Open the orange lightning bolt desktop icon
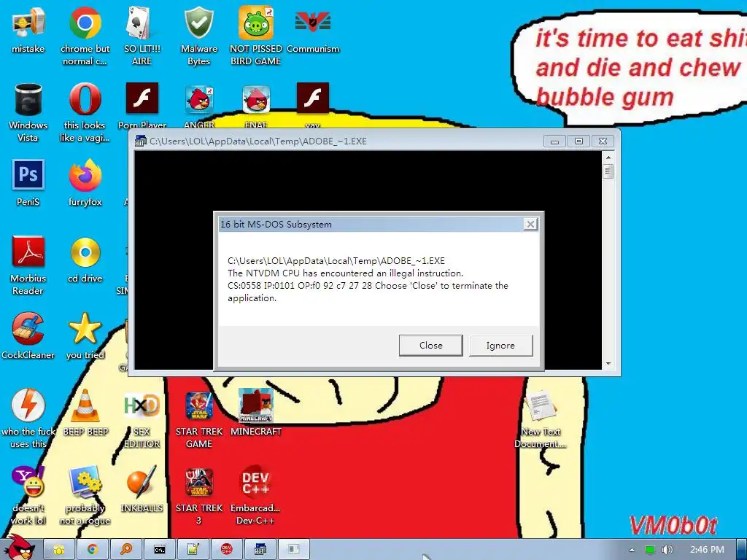The image size is (747, 560). [28, 405]
